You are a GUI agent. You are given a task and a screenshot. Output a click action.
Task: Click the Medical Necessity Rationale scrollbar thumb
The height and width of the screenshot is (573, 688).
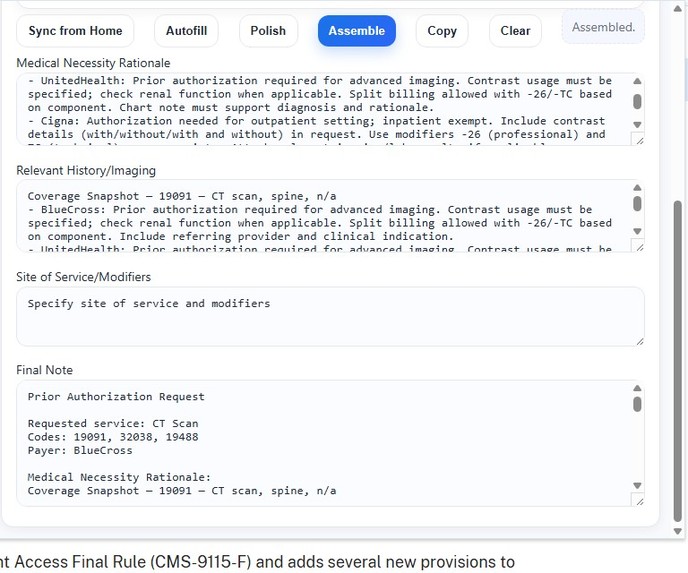[638, 101]
